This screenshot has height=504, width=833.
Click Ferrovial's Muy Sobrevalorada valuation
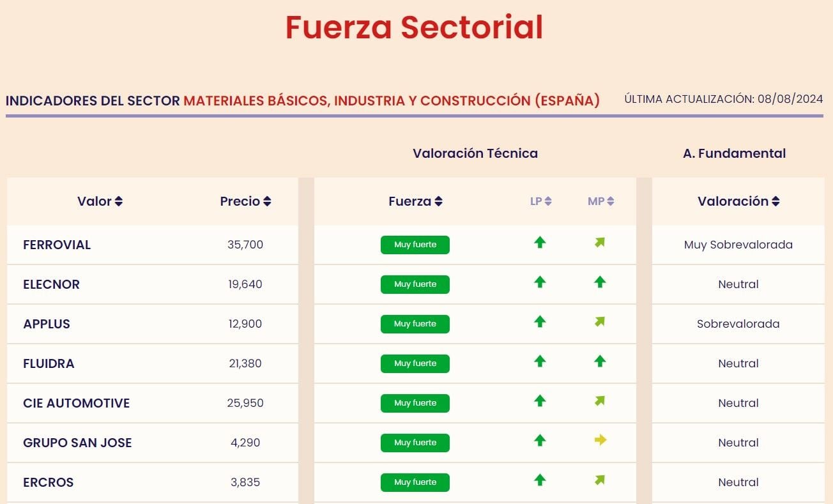(738, 245)
